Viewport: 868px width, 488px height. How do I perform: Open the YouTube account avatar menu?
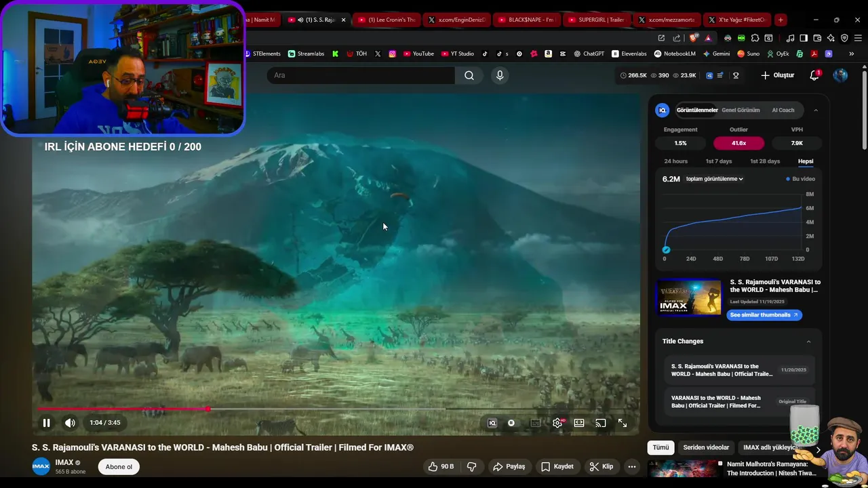coord(840,75)
